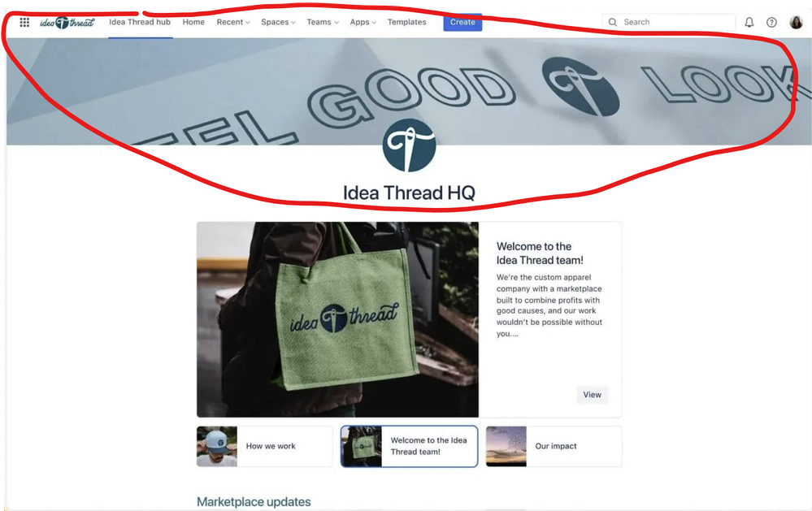This screenshot has width=812, height=511.
Task: Open the green tote bag featured image
Action: [337, 319]
